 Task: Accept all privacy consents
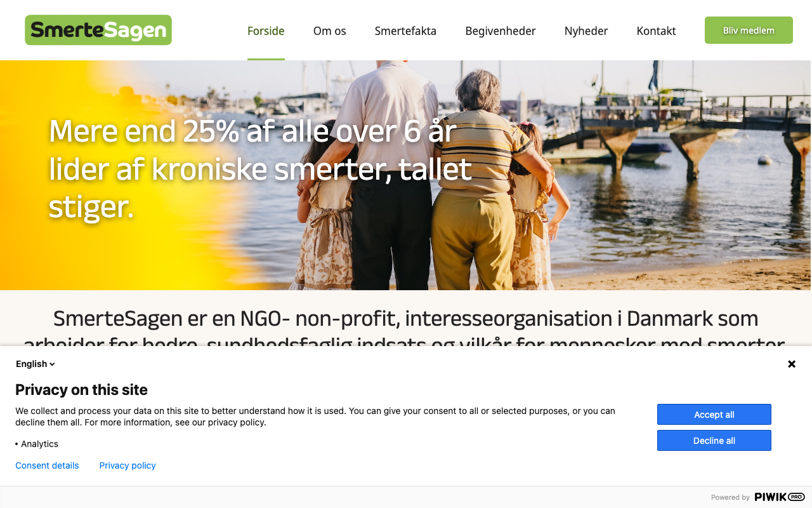pyautogui.click(x=714, y=415)
